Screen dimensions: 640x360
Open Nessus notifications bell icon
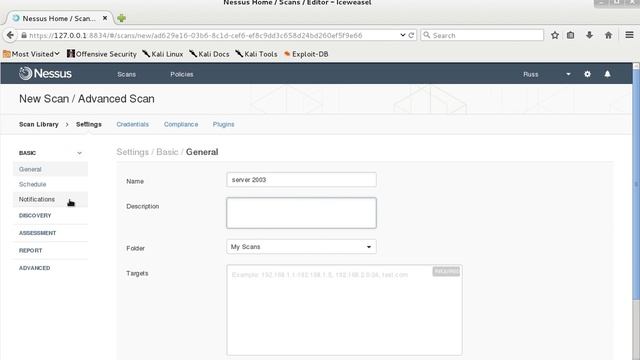[x=607, y=74]
